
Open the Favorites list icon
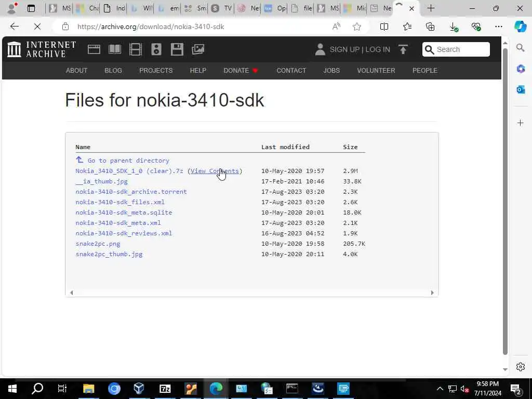pos(407,26)
